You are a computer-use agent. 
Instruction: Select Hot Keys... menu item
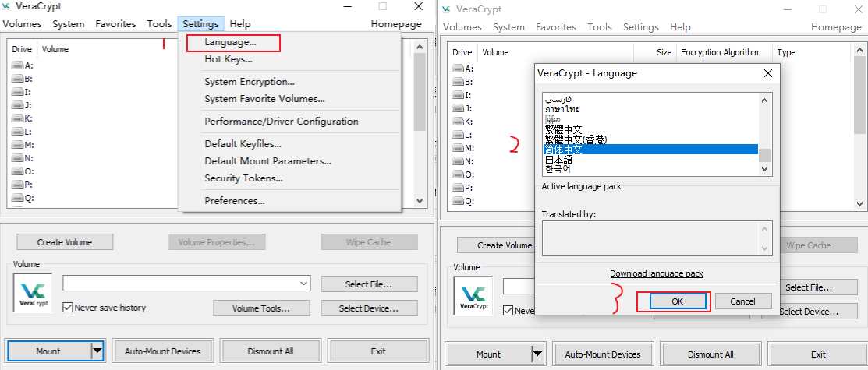pyautogui.click(x=228, y=59)
